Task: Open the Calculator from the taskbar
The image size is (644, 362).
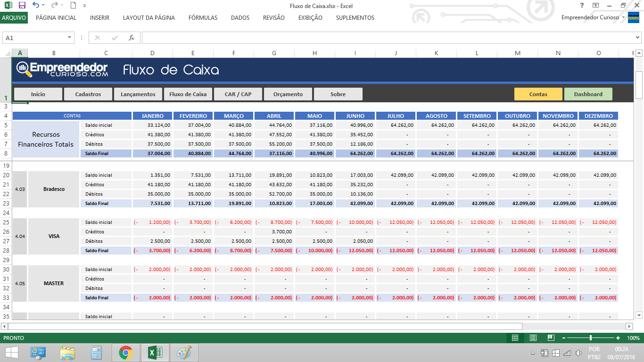Action: [97, 353]
